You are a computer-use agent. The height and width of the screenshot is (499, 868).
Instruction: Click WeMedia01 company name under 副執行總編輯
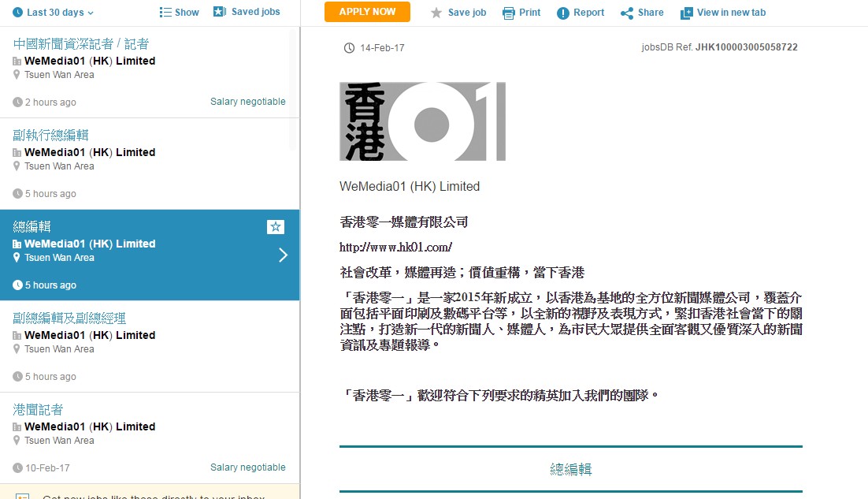pos(90,152)
